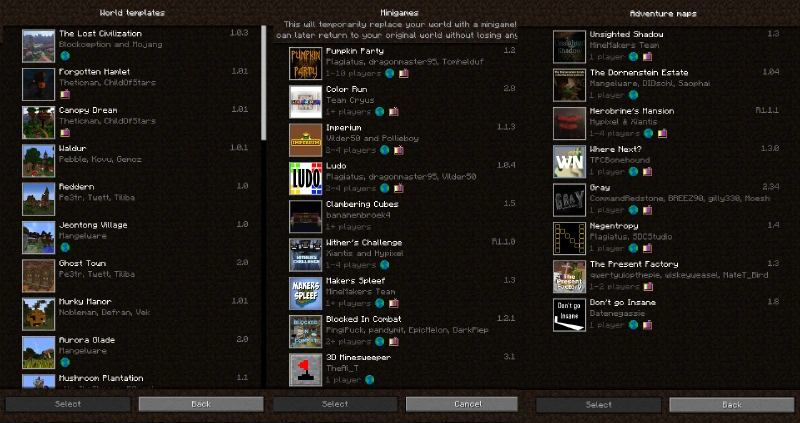Choose the Herobrine's Mansion map title
The height and width of the screenshot is (423, 800).
pos(632,111)
